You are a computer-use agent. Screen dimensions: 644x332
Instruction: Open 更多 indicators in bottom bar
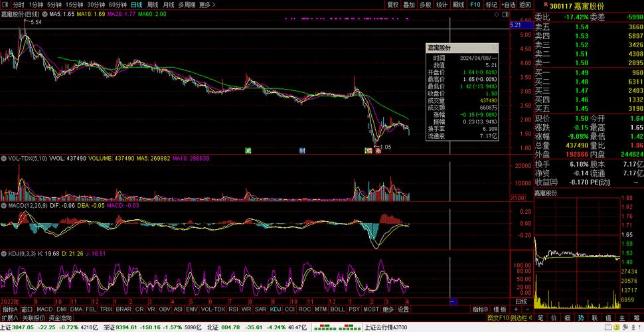388,309
